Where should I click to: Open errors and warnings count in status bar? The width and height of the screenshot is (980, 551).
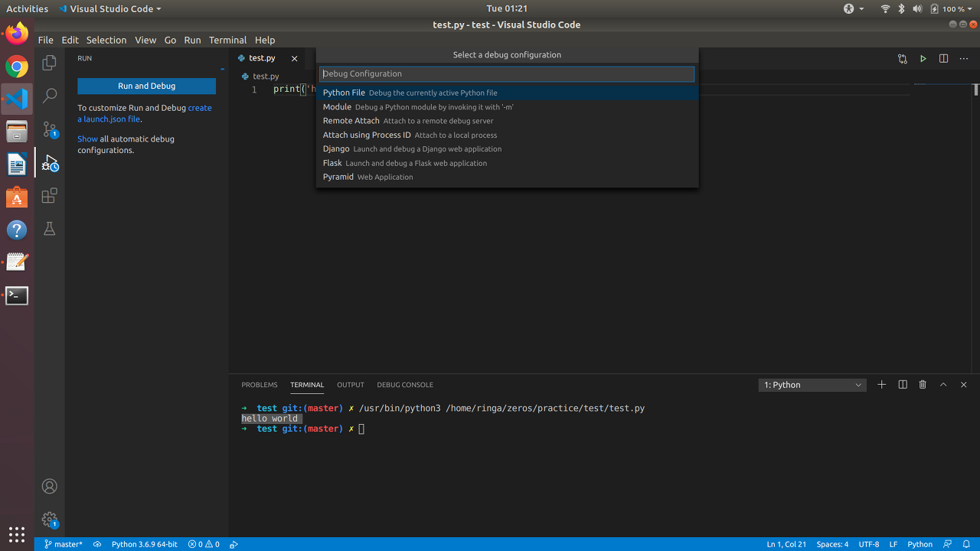tap(204, 544)
